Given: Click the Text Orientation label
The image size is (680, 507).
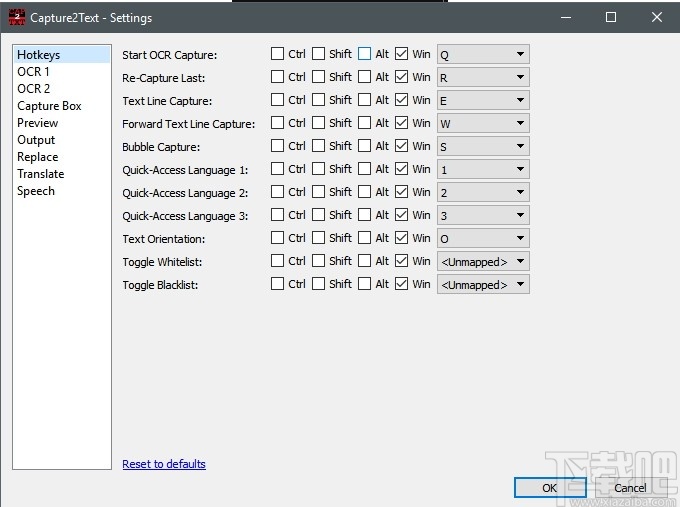Looking at the screenshot, I should [163, 239].
